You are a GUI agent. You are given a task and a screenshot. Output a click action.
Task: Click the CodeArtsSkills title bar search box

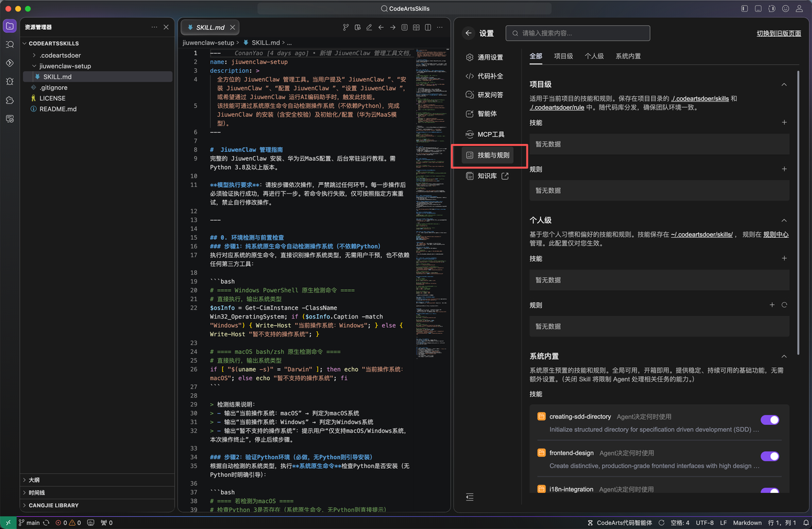[x=405, y=9]
